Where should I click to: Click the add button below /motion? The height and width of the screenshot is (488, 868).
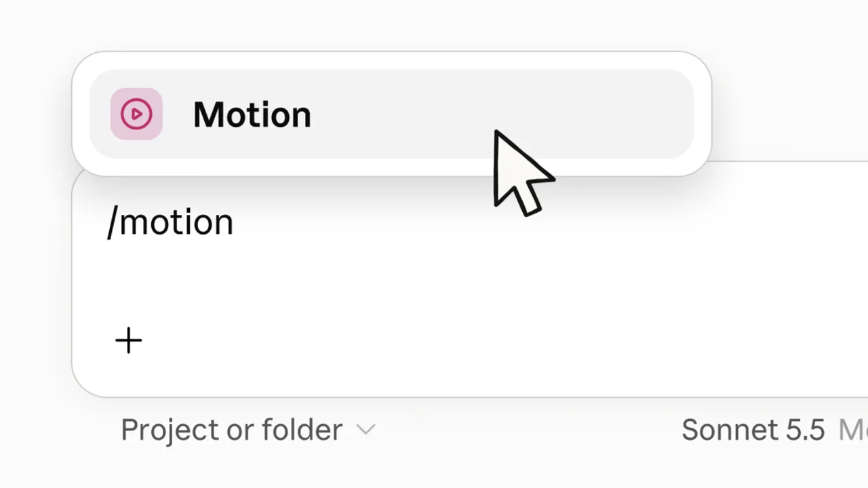point(129,340)
